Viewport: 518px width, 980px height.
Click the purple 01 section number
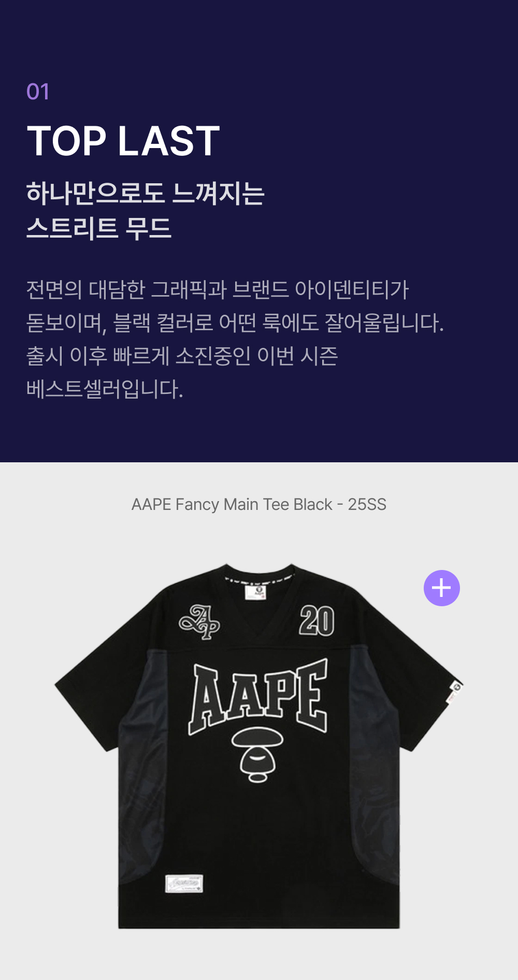[38, 92]
